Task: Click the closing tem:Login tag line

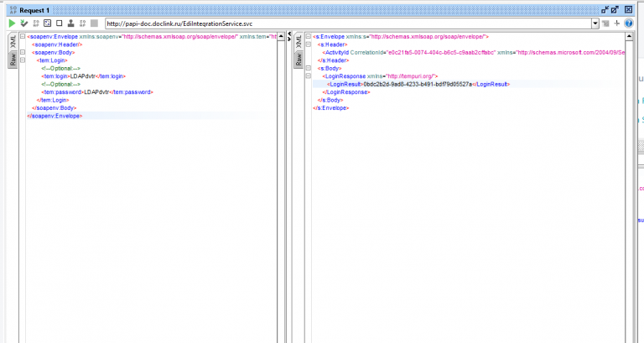Action: [53, 101]
